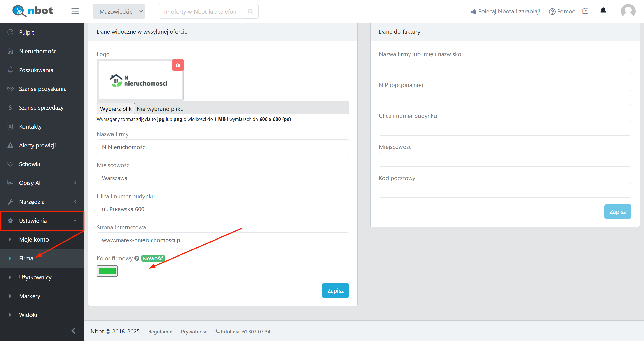This screenshot has width=644, height=341.
Task: Click invoice Nazwa firmy lub imię field
Action: point(505,66)
